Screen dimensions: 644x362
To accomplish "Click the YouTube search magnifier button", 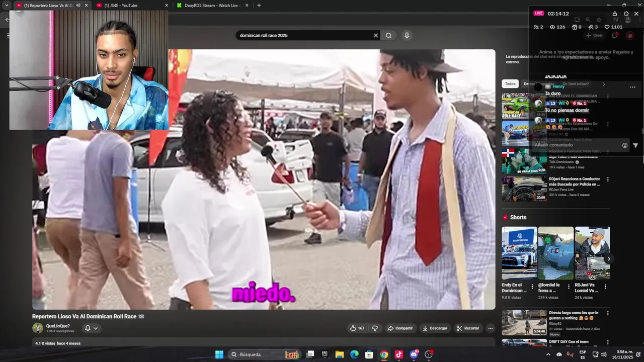I will [388, 35].
